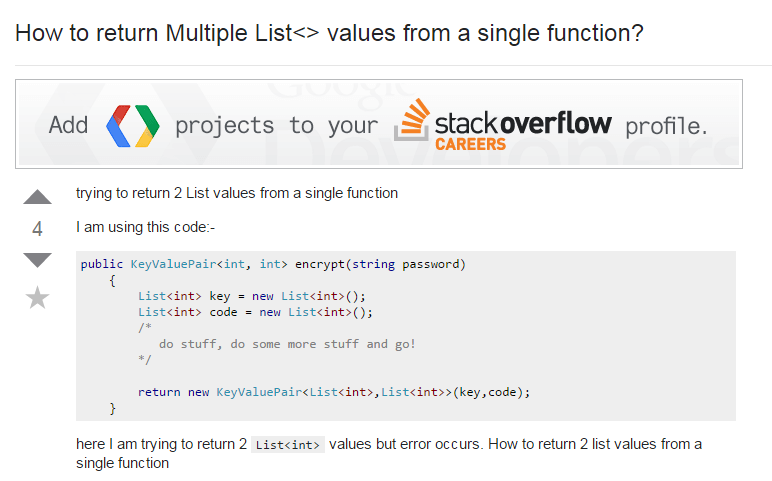This screenshot has width=772, height=481.
Task: Click the vote count number 4
Action: pos(37,229)
